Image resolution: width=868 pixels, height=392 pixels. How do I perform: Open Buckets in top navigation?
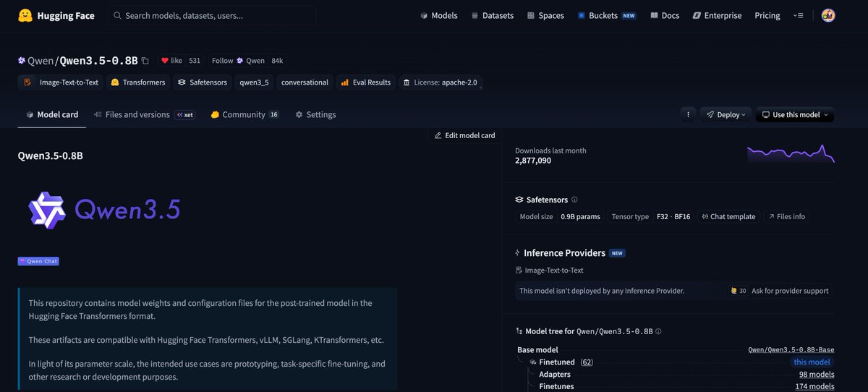click(x=607, y=15)
